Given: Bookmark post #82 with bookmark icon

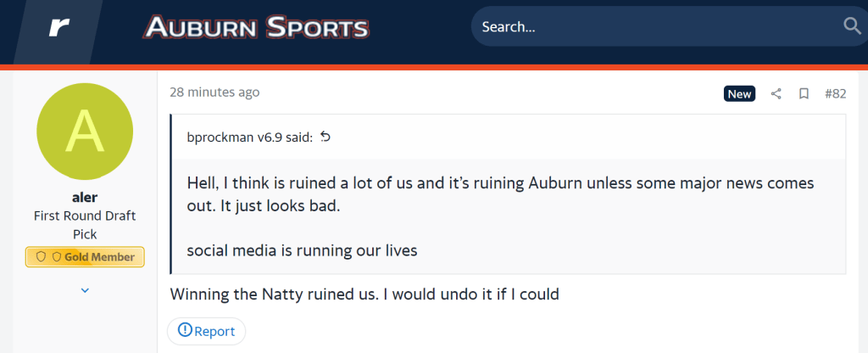Looking at the screenshot, I should [x=804, y=93].
